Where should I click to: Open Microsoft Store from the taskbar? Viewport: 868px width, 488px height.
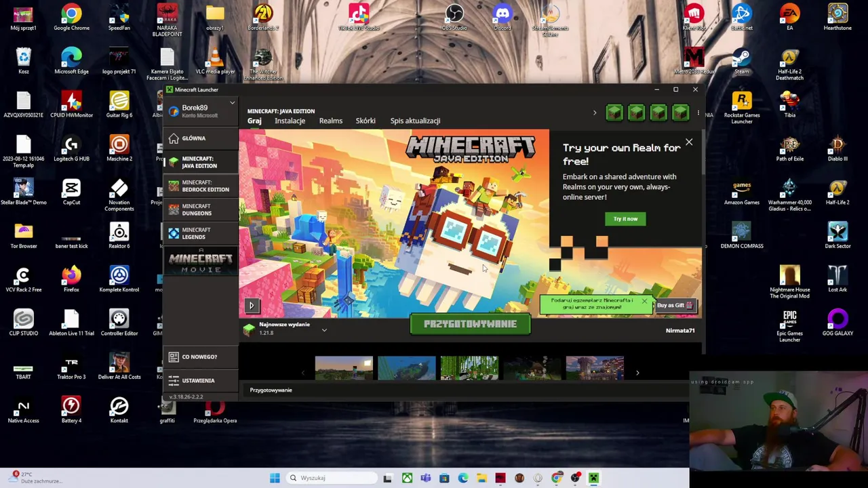click(x=444, y=478)
